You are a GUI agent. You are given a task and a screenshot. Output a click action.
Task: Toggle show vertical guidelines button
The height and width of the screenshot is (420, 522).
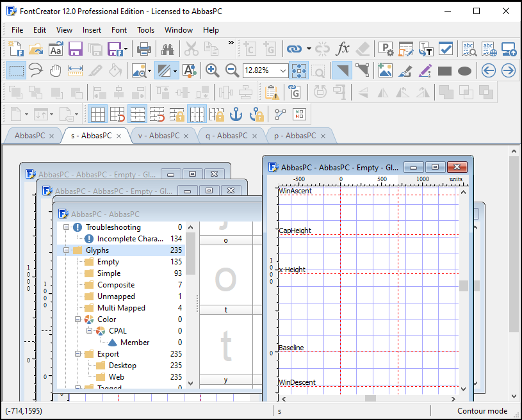point(197,114)
